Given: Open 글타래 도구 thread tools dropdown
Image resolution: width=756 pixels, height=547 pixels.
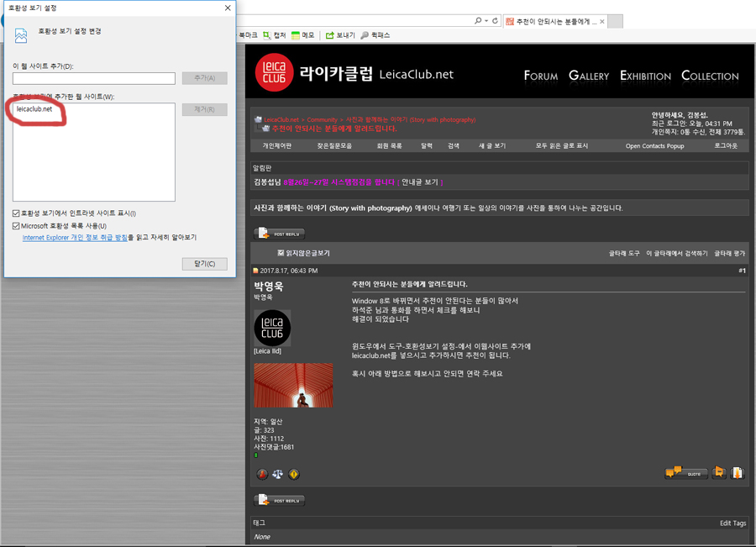Looking at the screenshot, I should [x=624, y=253].
